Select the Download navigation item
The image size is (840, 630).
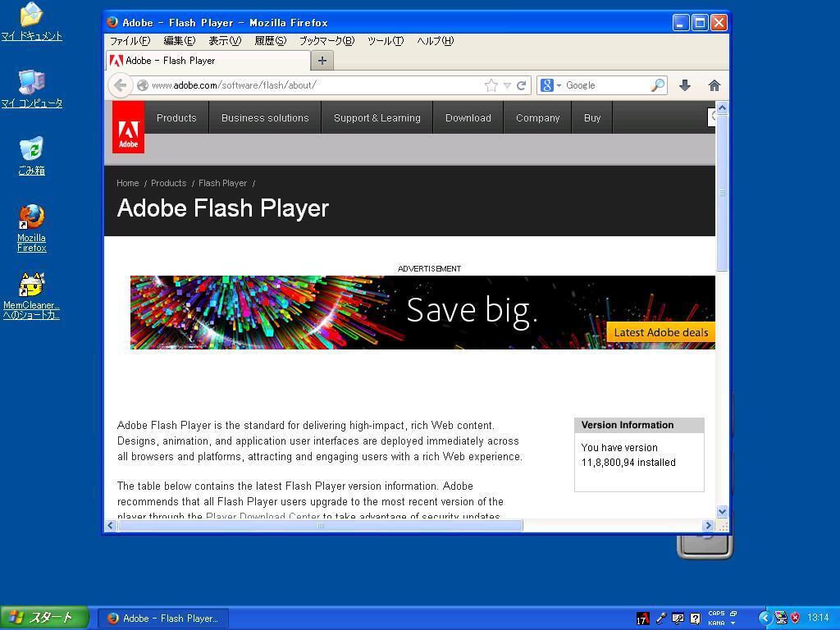(x=468, y=118)
